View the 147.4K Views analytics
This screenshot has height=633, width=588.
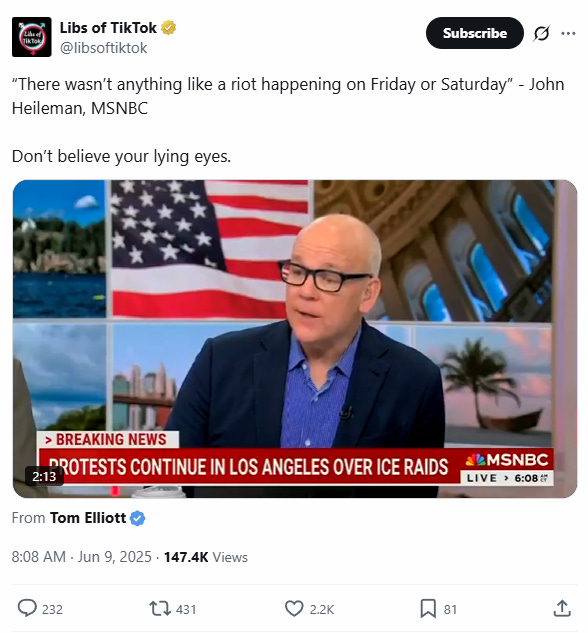[205, 557]
